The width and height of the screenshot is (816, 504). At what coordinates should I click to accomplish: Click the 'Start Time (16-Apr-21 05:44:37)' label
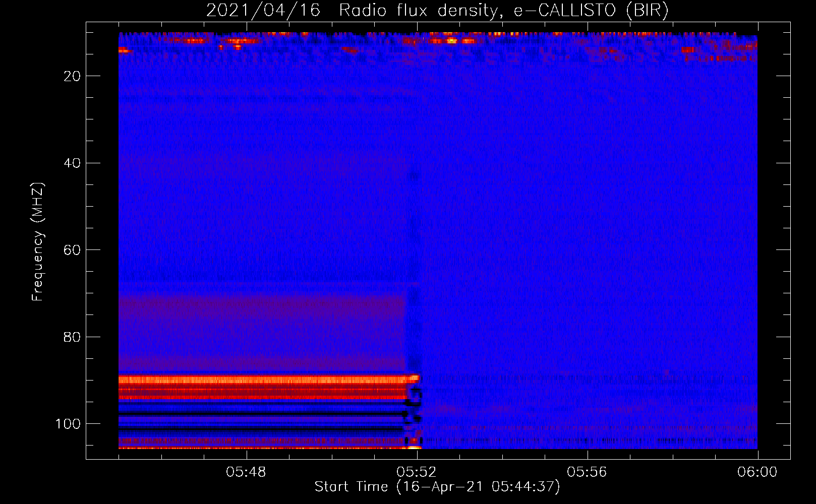437,487
